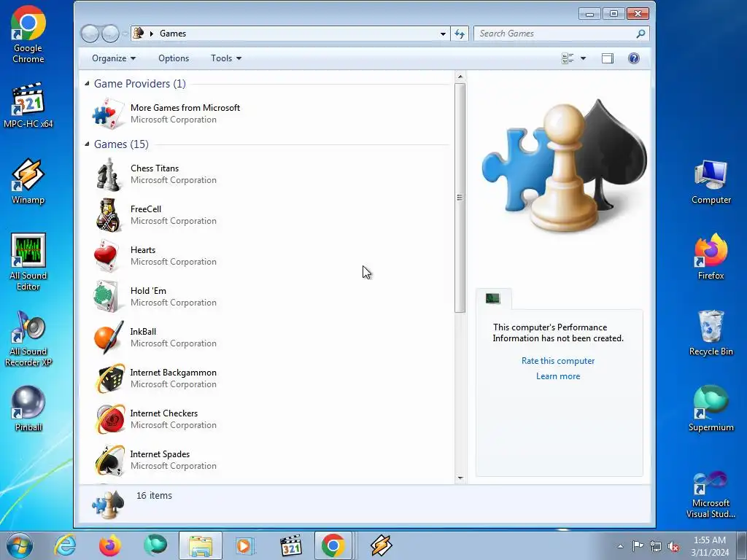Select Supermium desktop shortcut
The width and height of the screenshot is (747, 560).
point(711,408)
